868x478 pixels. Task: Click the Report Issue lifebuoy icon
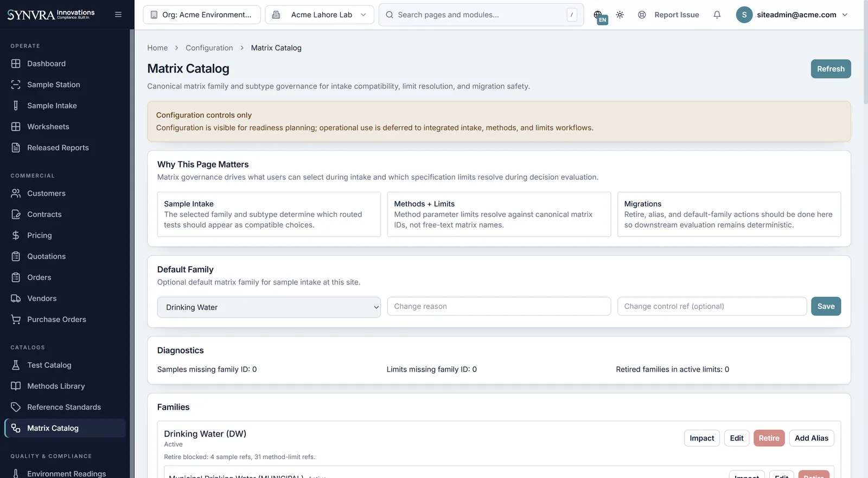pyautogui.click(x=642, y=15)
